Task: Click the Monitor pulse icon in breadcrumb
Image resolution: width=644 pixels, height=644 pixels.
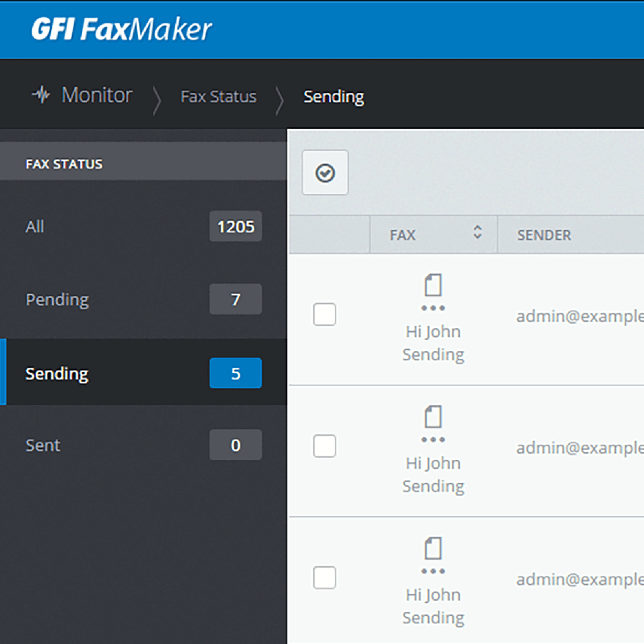Action: (41, 95)
